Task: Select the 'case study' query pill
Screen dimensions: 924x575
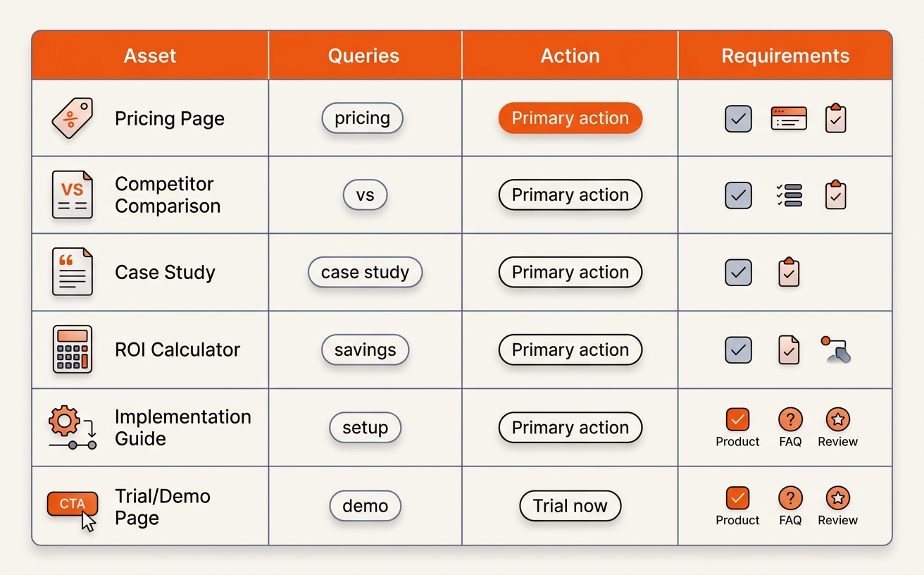Action: [365, 272]
